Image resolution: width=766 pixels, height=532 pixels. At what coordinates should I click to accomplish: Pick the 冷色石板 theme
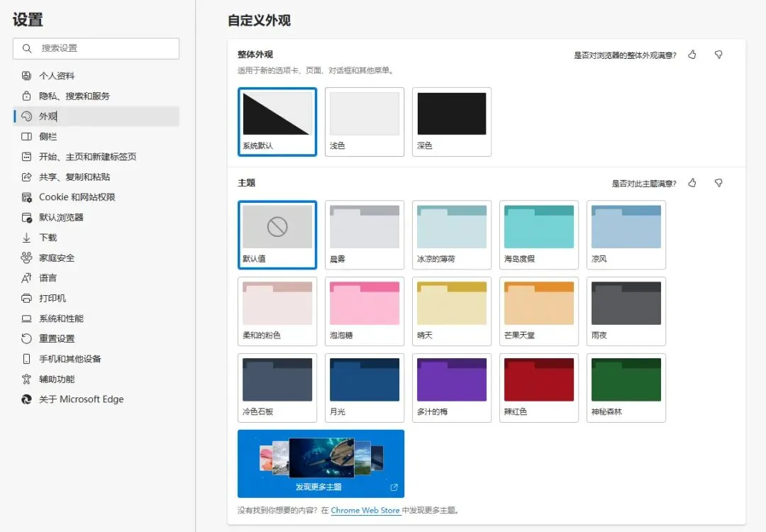click(277, 388)
